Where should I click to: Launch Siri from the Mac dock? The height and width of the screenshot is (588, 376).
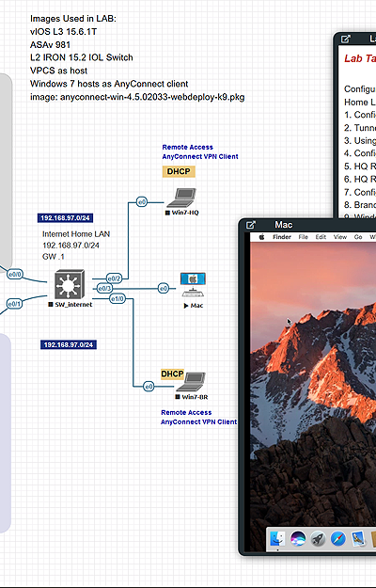pos(298,539)
